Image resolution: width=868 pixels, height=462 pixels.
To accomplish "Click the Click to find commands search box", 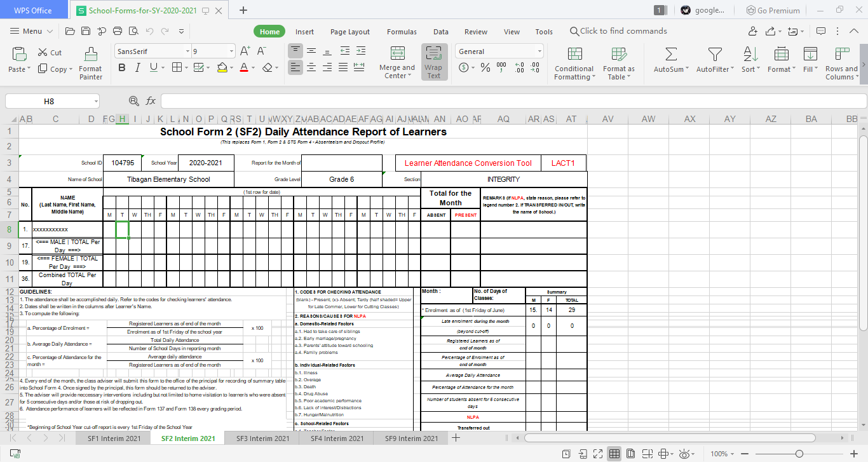I will click(x=618, y=31).
